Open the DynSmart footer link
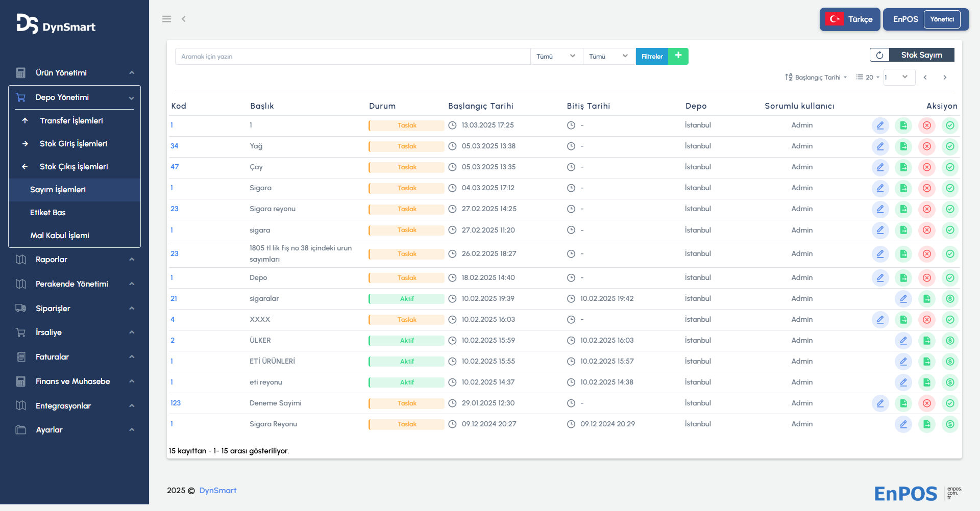Viewport: 980px width, 511px height. [x=217, y=491]
